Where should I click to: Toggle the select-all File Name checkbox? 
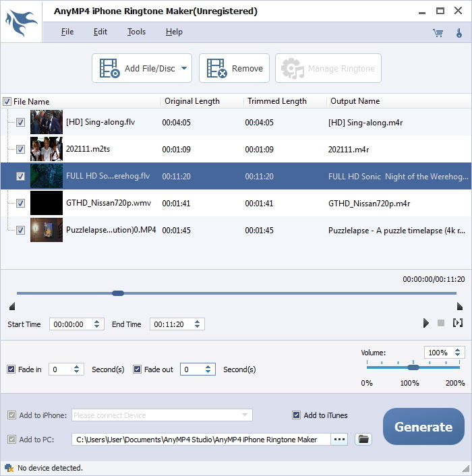coord(7,101)
